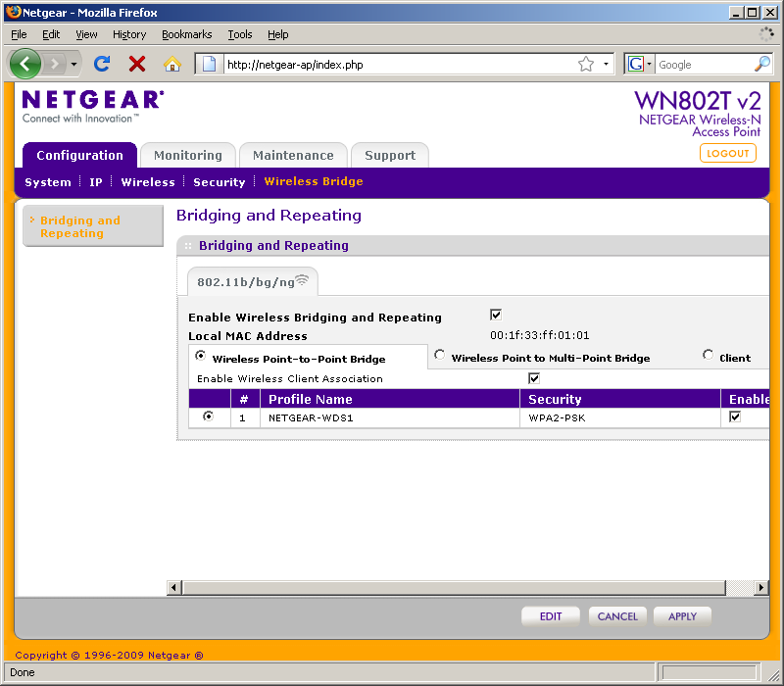Click the WPA2-PSK security cell

coord(620,418)
